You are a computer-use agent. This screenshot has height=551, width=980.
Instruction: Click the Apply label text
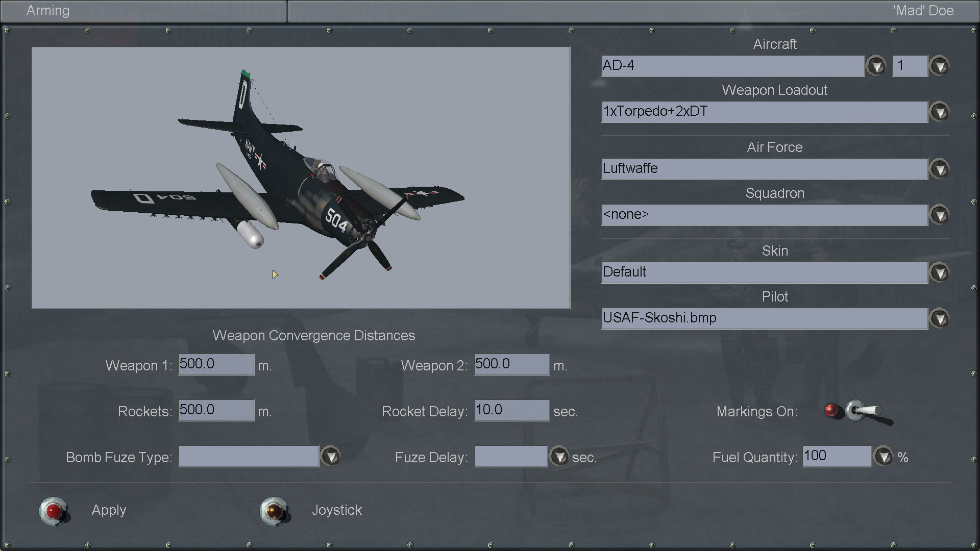(109, 510)
